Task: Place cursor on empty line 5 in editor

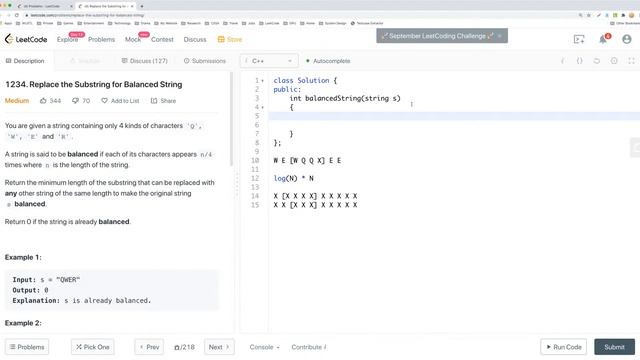Action: [x=454, y=116]
